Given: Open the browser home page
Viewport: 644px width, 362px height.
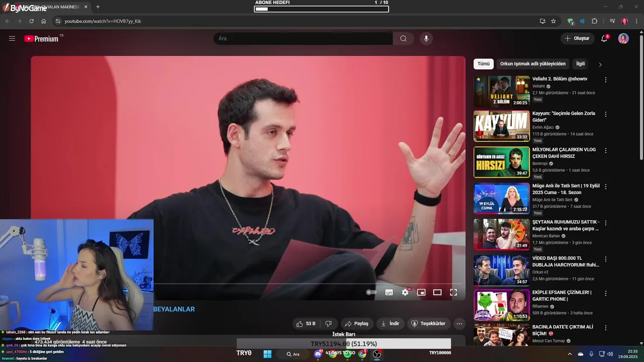Looking at the screenshot, I should (x=43, y=21).
